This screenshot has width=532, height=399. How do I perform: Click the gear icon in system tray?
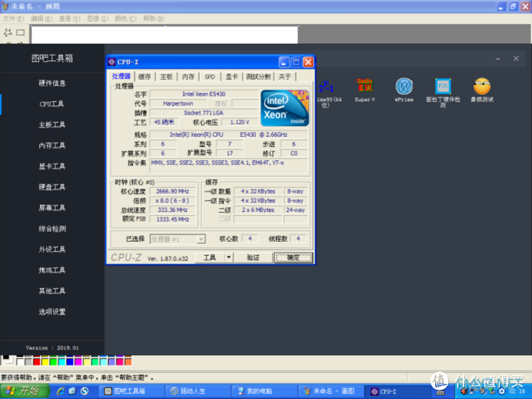click(x=501, y=391)
